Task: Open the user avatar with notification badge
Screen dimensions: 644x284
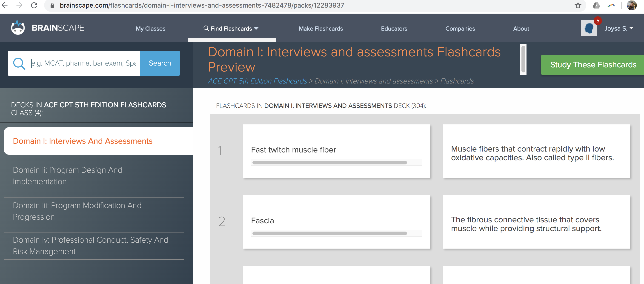Action: (x=589, y=28)
